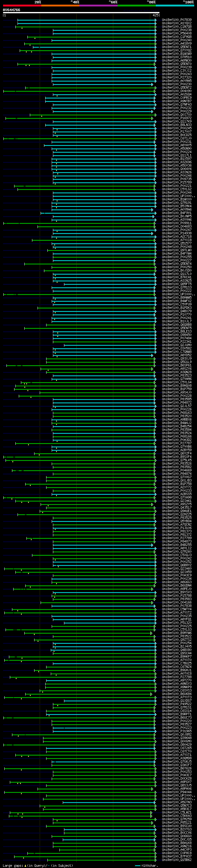Select the UniRef100_Q5YBD4 label

coord(177,521)
